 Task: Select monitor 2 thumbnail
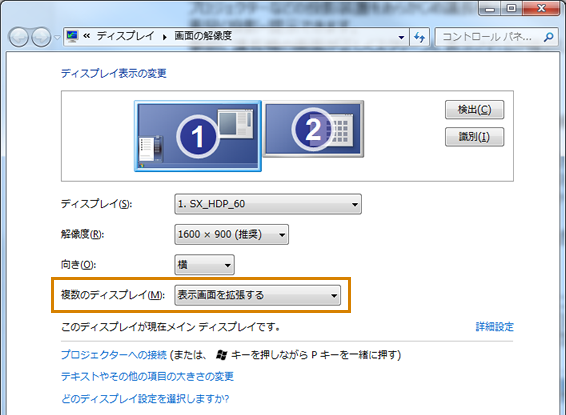tap(313, 129)
